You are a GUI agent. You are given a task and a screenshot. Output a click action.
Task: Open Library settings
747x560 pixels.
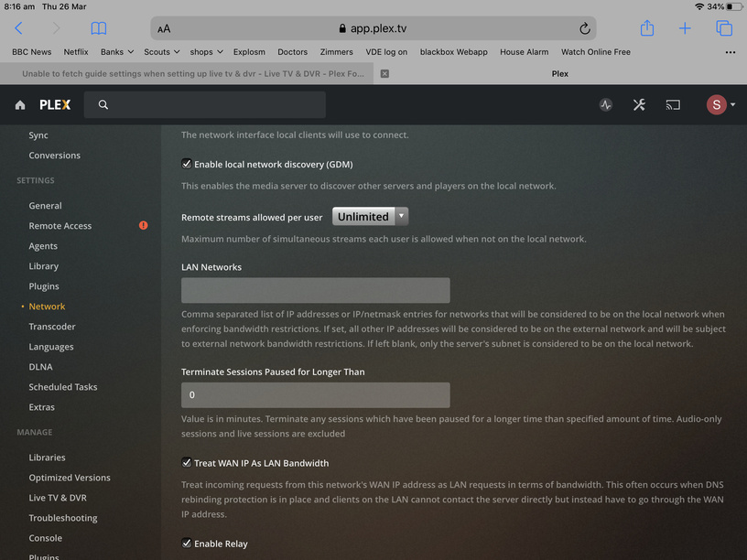click(x=43, y=266)
